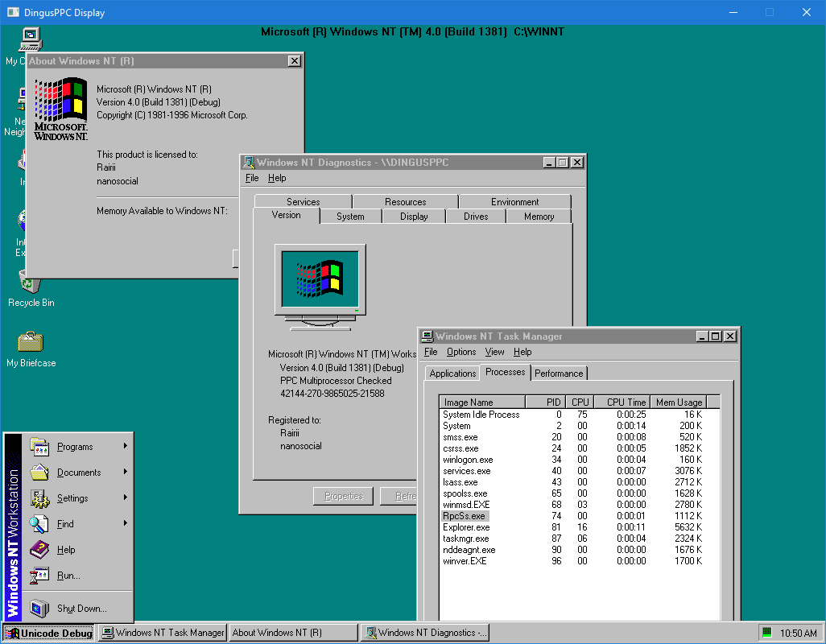Open View menu in Task Manager

[x=494, y=352]
